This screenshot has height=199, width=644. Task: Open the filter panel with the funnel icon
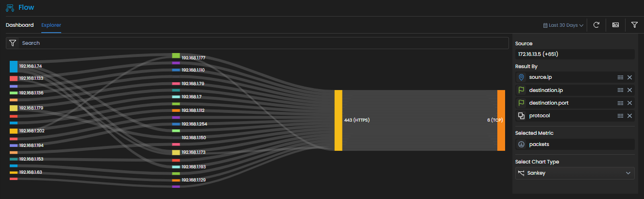634,25
